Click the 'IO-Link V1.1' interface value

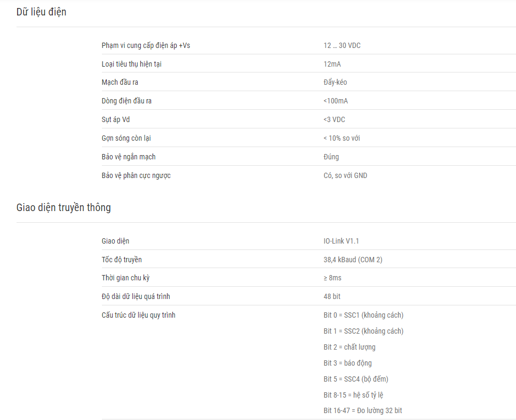(341, 241)
